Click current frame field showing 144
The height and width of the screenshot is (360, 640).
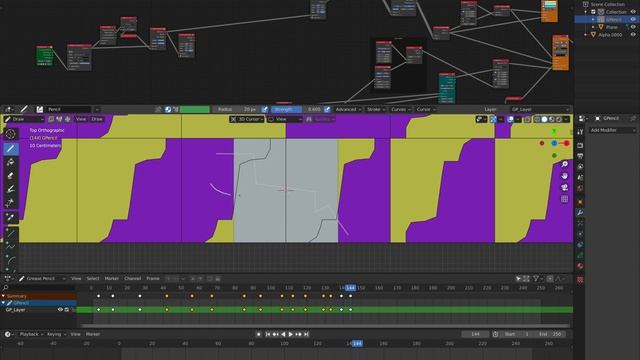[x=475, y=334]
